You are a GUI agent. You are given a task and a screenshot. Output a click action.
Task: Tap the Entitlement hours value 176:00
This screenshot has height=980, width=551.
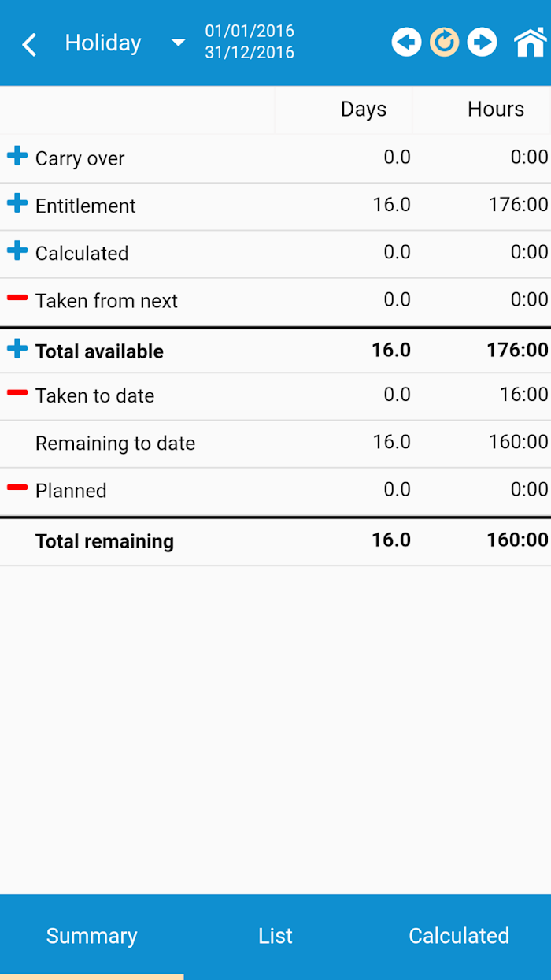pos(518,205)
